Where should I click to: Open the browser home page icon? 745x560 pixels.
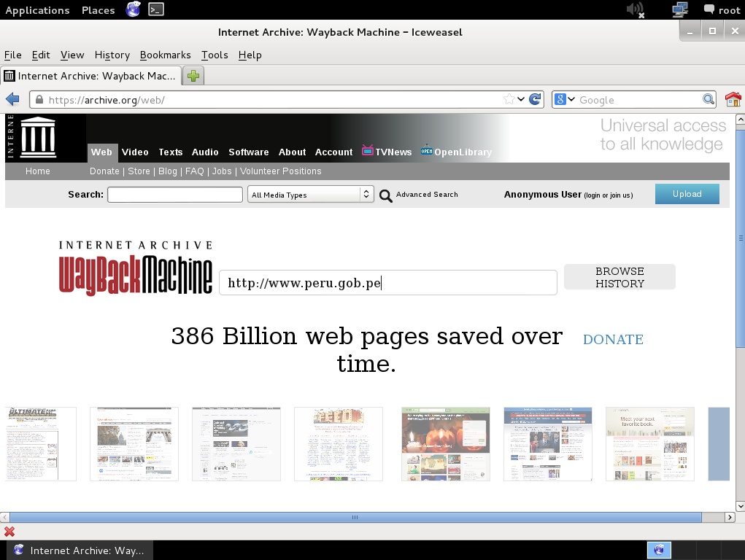click(733, 100)
